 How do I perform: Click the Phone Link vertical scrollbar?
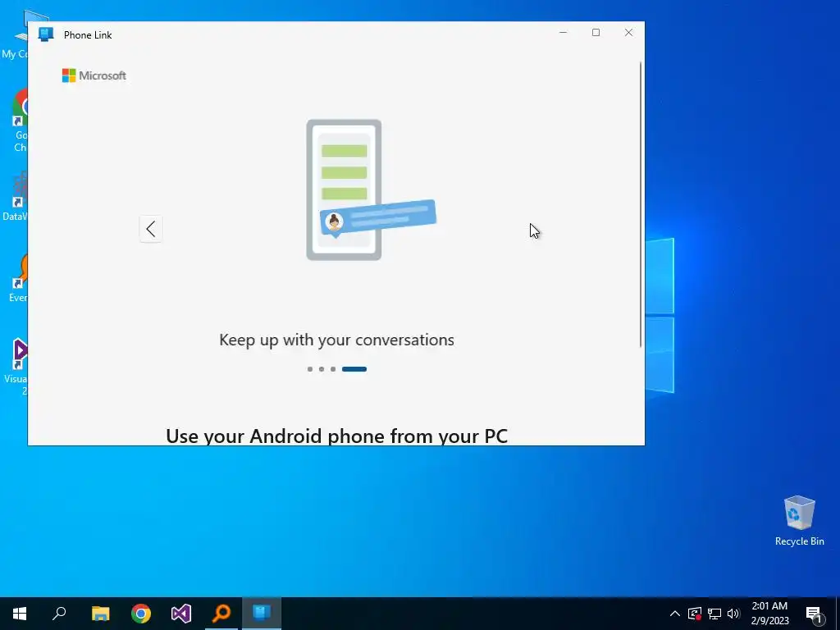[x=641, y=204]
